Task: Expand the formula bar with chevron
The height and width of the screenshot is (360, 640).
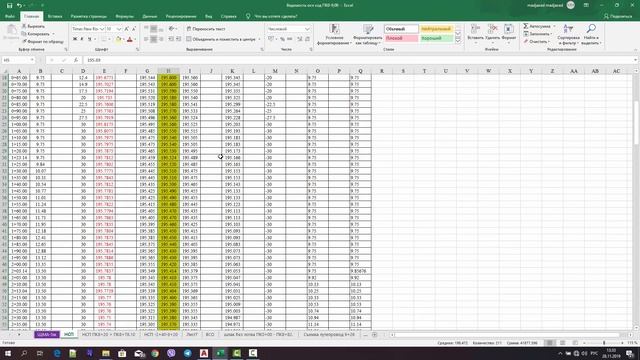Action: point(635,60)
